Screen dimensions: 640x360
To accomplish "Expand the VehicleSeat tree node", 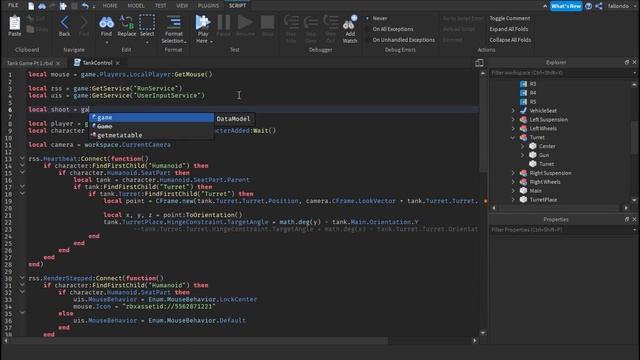I will (x=513, y=111).
